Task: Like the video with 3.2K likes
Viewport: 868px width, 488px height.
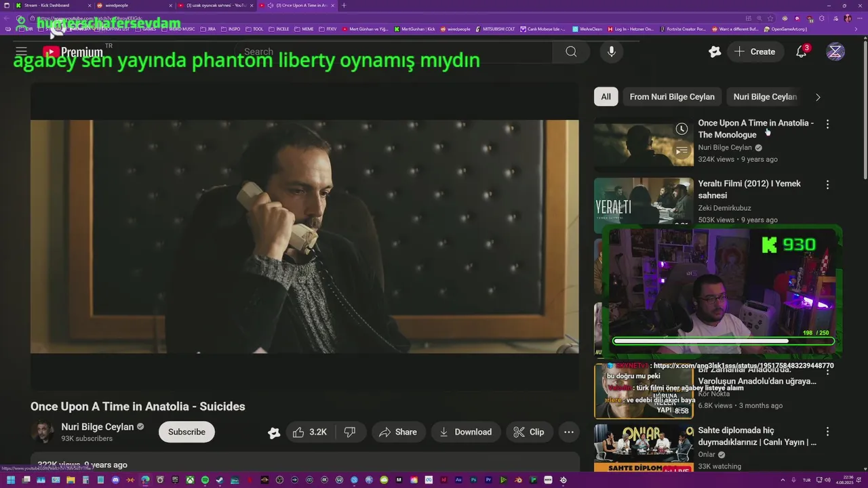Action: (x=310, y=432)
